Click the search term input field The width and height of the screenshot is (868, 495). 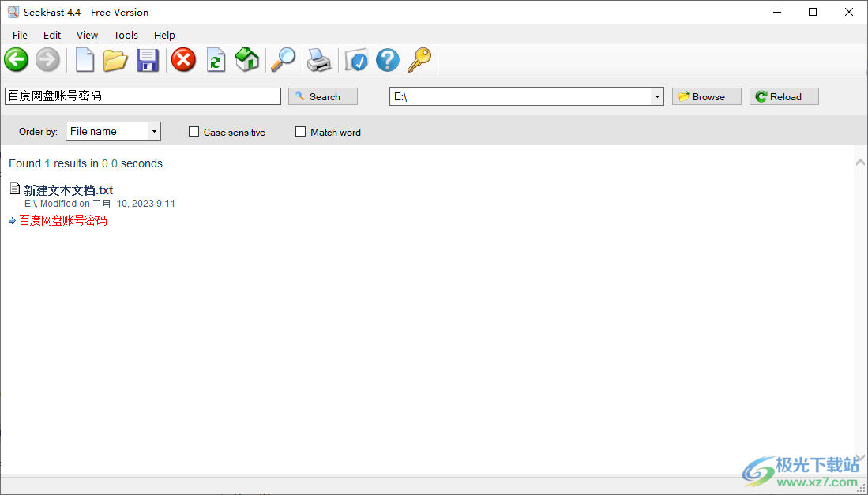click(x=143, y=96)
